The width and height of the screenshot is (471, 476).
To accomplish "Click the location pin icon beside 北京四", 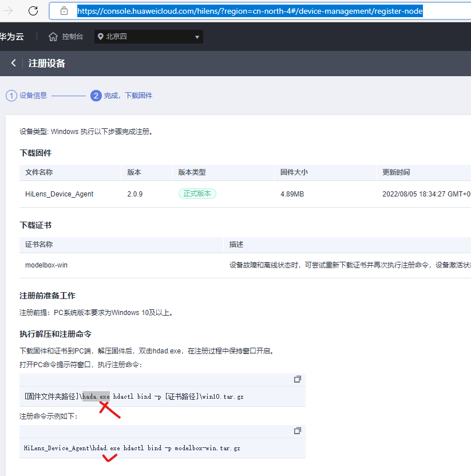I will click(x=100, y=37).
